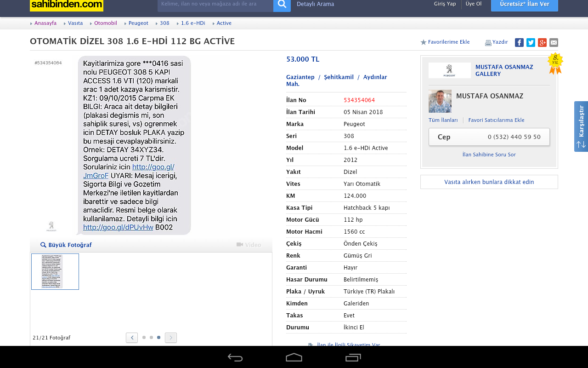Click the 124.000 KM value
Screen dimensions: 588x368
(x=355, y=196)
